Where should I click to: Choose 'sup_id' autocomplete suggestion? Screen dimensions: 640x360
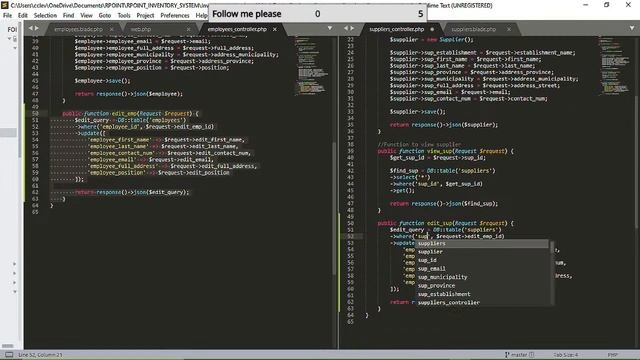tap(482, 260)
